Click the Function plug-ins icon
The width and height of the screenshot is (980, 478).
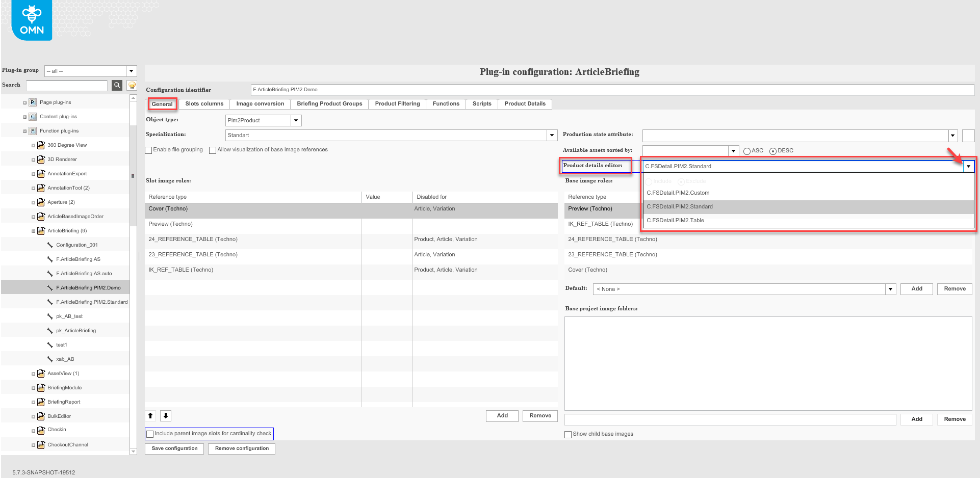click(32, 130)
